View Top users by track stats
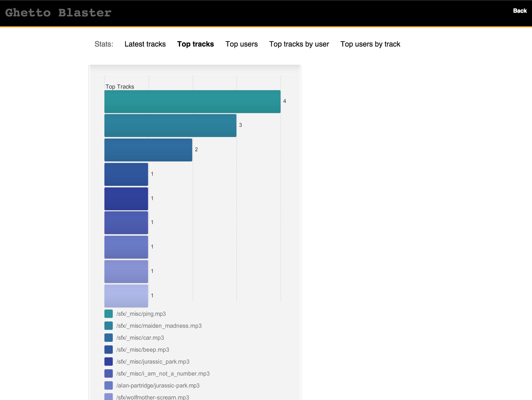 pos(370,44)
